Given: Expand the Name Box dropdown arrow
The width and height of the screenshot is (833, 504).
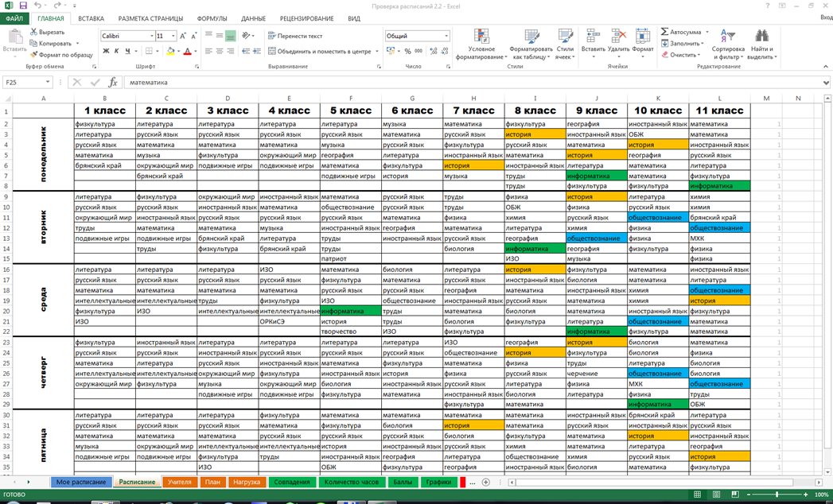Looking at the screenshot, I should pyautogui.click(x=48, y=82).
